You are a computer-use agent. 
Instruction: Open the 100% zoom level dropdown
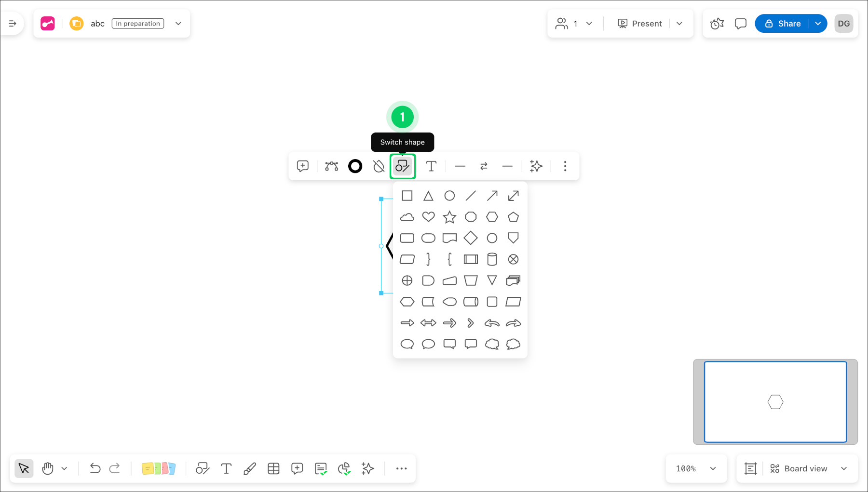[696, 468]
